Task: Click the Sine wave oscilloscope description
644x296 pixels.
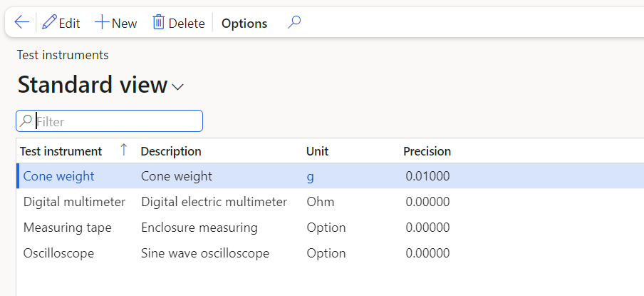Action: pyautogui.click(x=205, y=253)
